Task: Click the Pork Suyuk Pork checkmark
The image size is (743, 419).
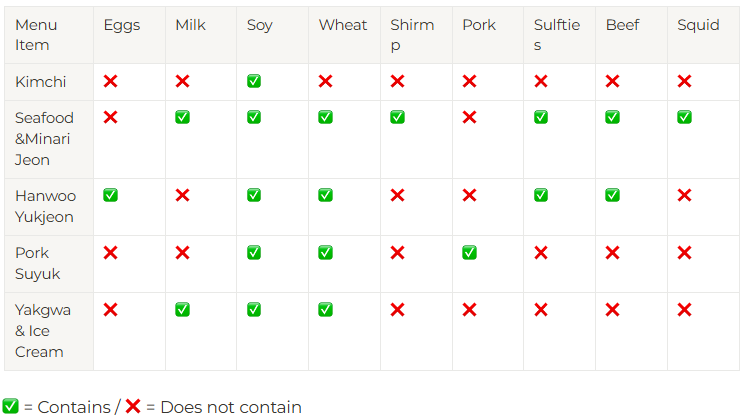Action: coord(469,252)
